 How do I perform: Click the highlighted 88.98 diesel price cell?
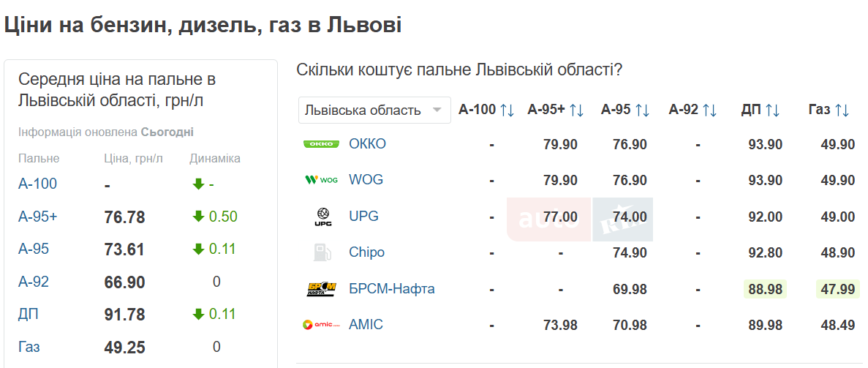pos(766,289)
